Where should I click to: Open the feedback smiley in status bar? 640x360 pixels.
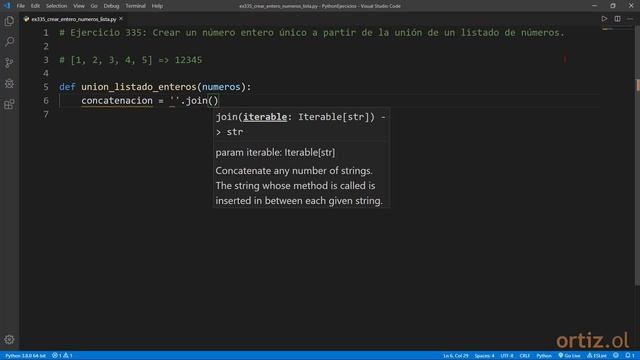point(616,356)
